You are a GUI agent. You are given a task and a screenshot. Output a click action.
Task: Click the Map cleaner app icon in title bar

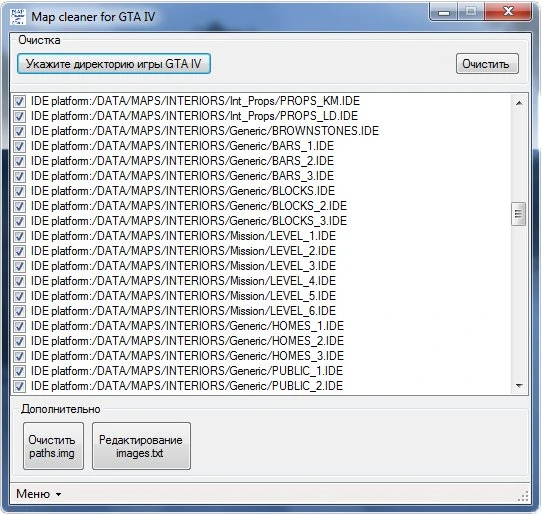pos(18,17)
